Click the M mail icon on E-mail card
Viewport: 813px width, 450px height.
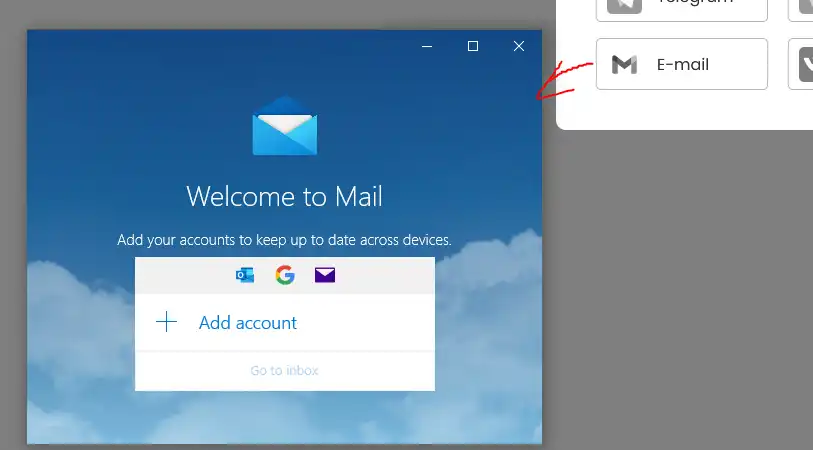(x=624, y=64)
